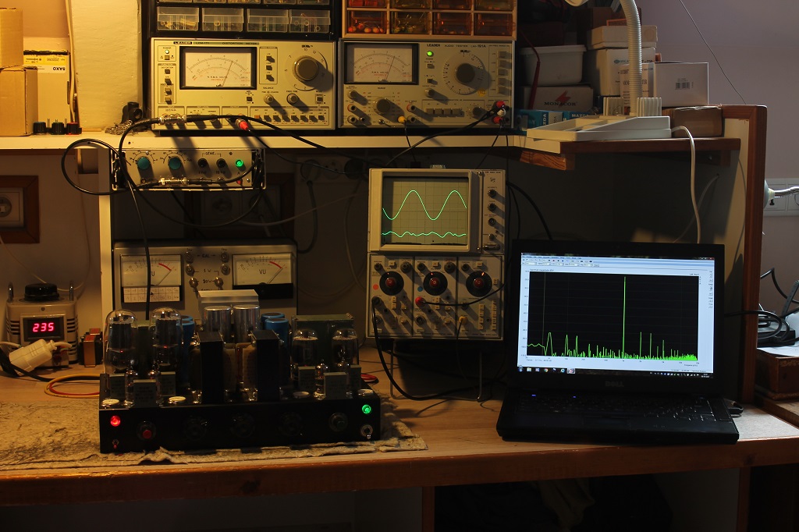The width and height of the screenshot is (799, 532).
Task: Open the first toolbar combo box in analyzer
Action: (x=531, y=264)
